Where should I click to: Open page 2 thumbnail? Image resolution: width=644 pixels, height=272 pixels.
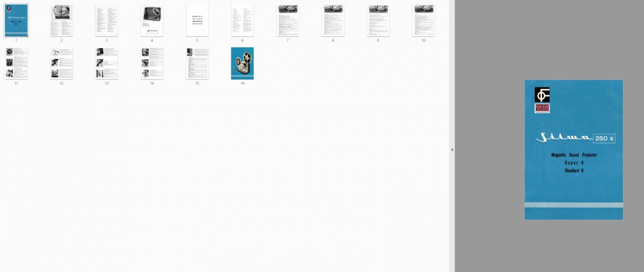point(61,21)
